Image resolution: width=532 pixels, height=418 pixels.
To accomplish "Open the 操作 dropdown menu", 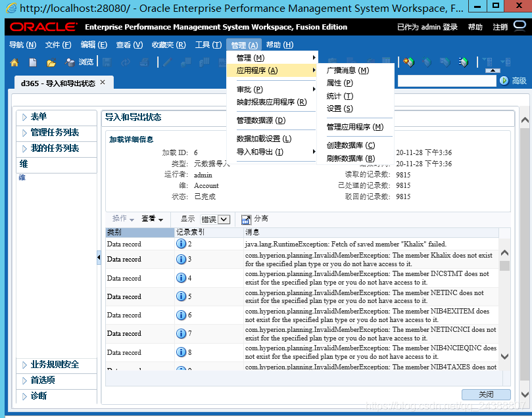I will tap(123, 219).
